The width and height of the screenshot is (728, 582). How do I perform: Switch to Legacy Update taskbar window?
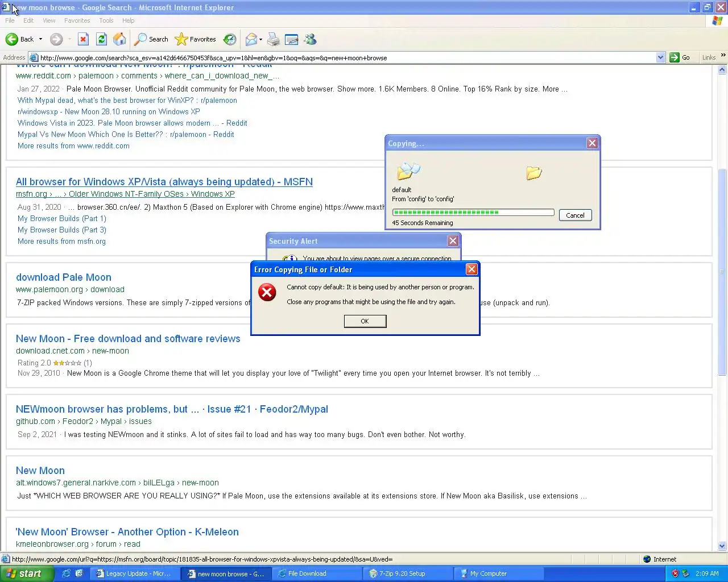[135, 573]
